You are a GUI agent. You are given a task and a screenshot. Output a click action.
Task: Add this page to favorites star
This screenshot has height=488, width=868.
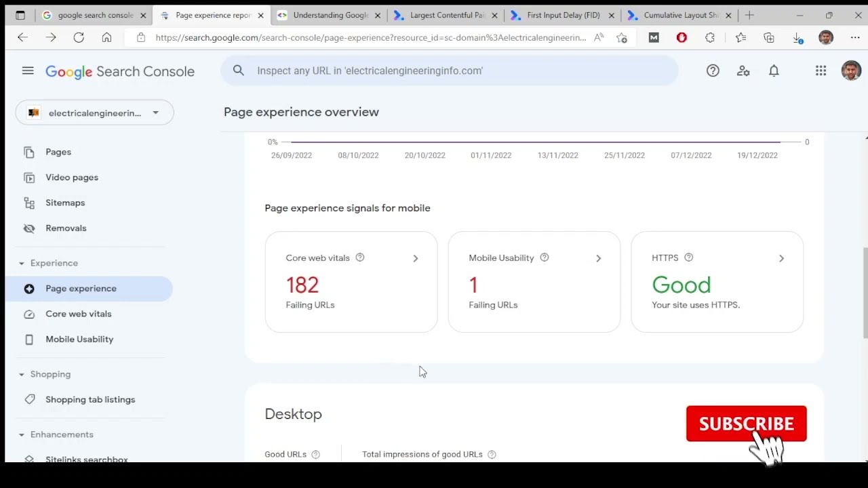(x=622, y=38)
